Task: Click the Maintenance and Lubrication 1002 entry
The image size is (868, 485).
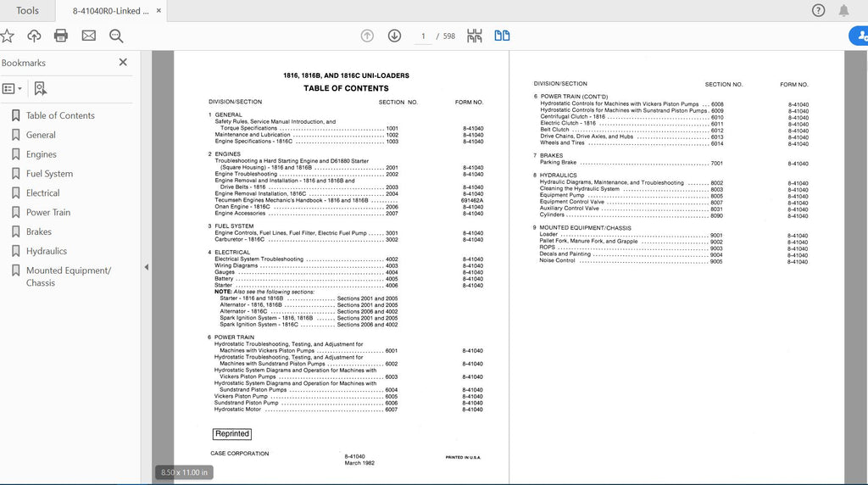Action: 306,135
